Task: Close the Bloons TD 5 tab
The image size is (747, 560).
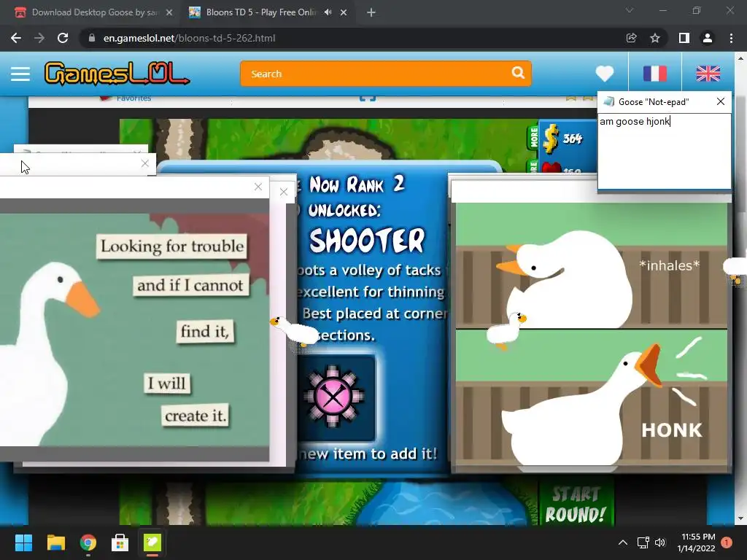Action: click(x=344, y=12)
